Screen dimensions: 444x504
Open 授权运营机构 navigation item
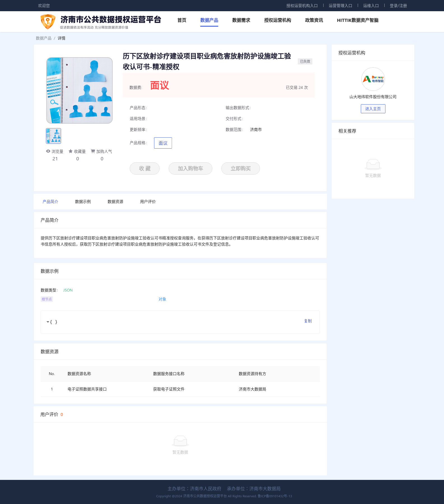click(x=277, y=20)
